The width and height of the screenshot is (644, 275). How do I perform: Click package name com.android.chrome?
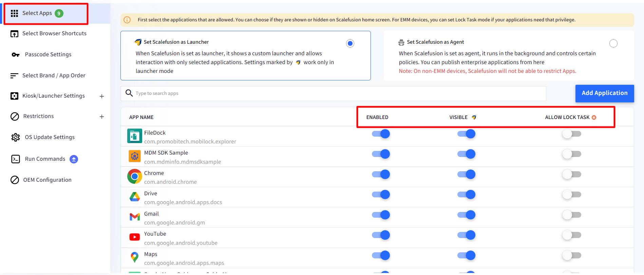click(170, 182)
